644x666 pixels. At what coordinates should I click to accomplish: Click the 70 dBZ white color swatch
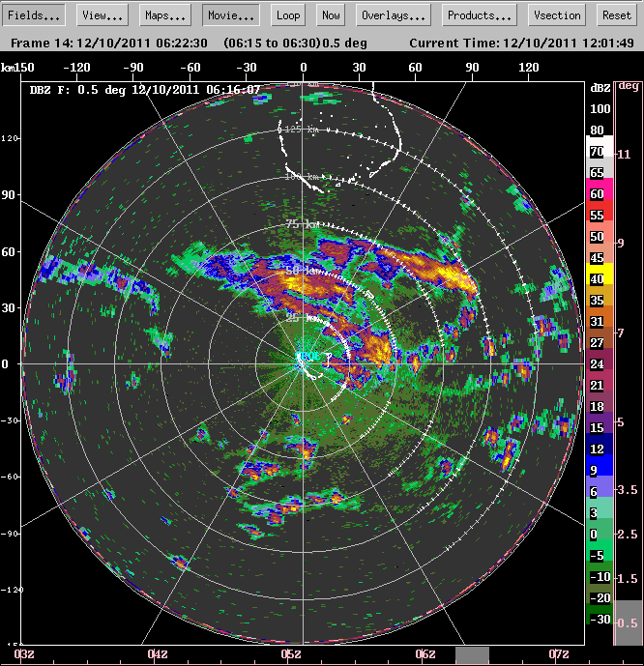[x=600, y=147]
